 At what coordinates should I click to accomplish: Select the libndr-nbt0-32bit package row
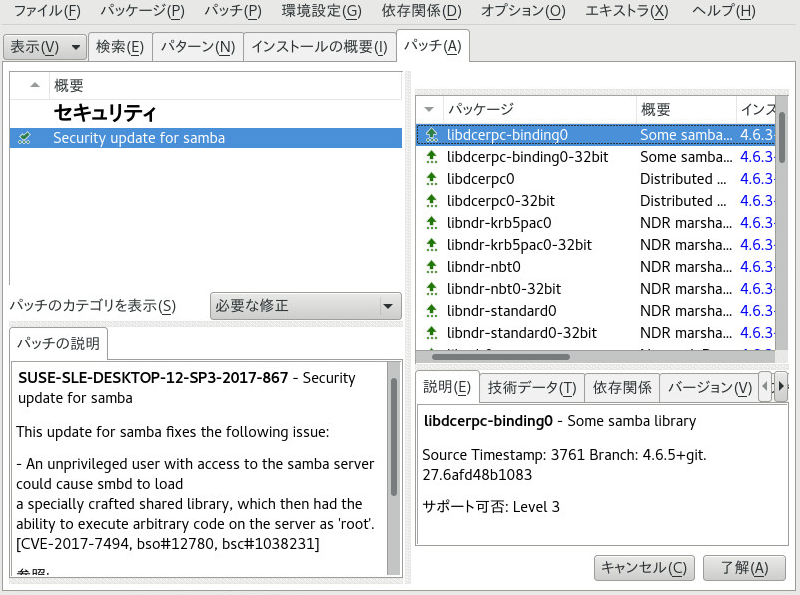click(x=595, y=288)
